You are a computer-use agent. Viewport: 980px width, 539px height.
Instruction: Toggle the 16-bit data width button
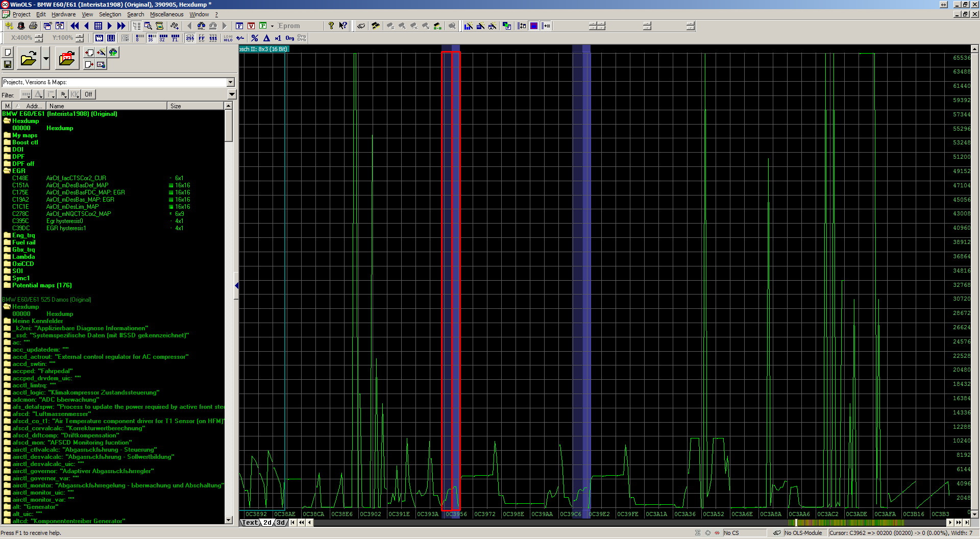[x=152, y=38]
